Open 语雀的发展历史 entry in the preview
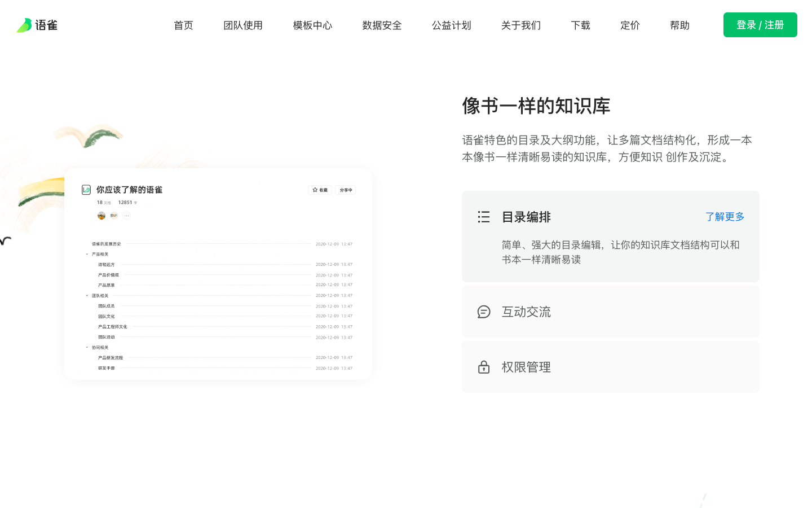The width and height of the screenshot is (812, 508). (x=107, y=244)
